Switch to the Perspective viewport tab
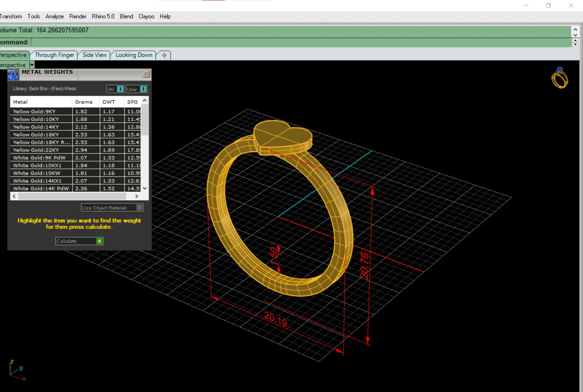Viewport: 583px width, 392px height. [14, 55]
